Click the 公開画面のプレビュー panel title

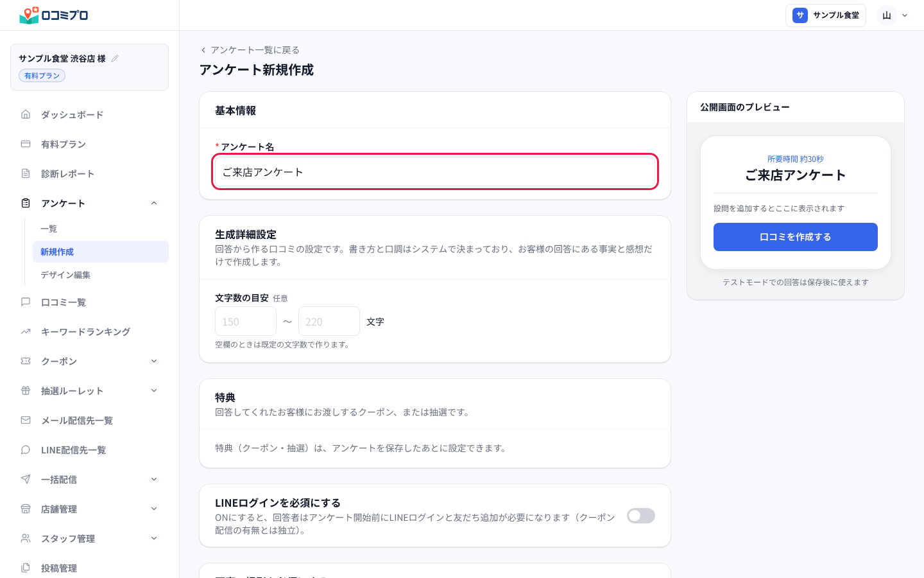tap(745, 107)
